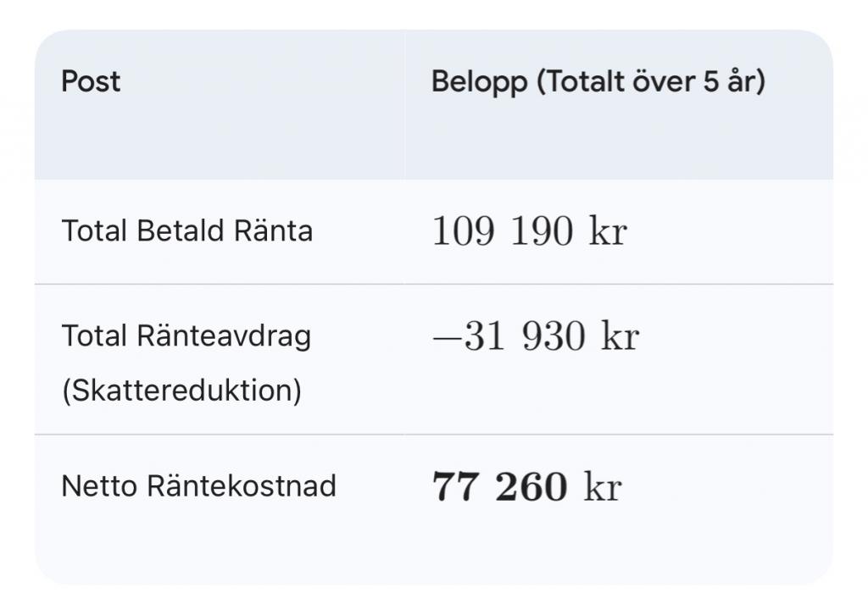
Task: Click the minus sign before 31 930
Action: tap(446, 337)
